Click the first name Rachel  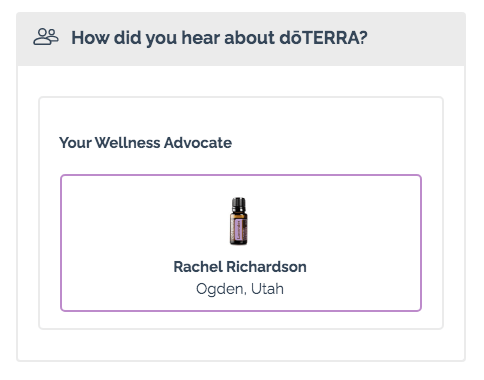tap(198, 267)
